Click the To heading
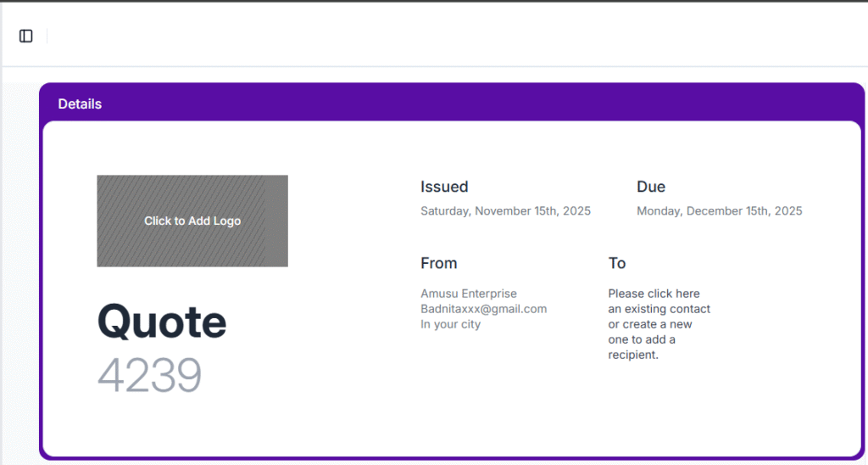This screenshot has height=465, width=868. [616, 263]
